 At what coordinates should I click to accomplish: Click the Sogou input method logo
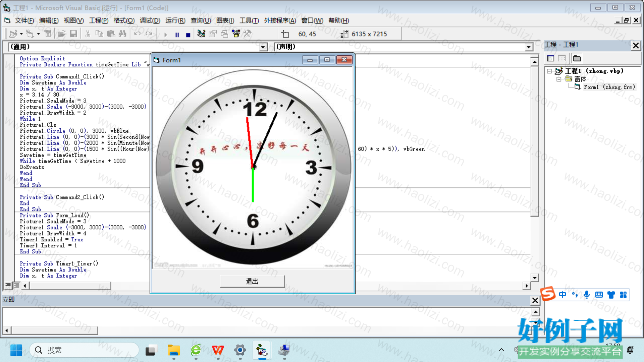click(548, 294)
